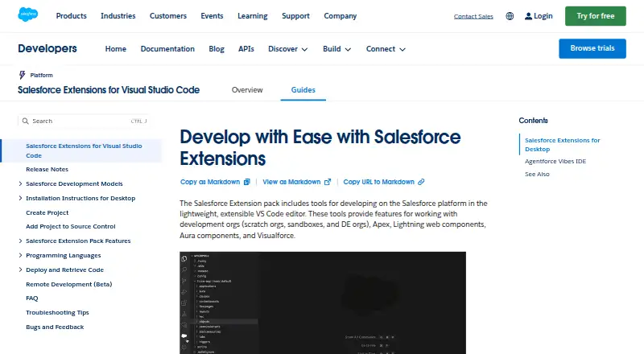The height and width of the screenshot is (354, 644).
Task: Open the Support menu
Action: tap(295, 16)
